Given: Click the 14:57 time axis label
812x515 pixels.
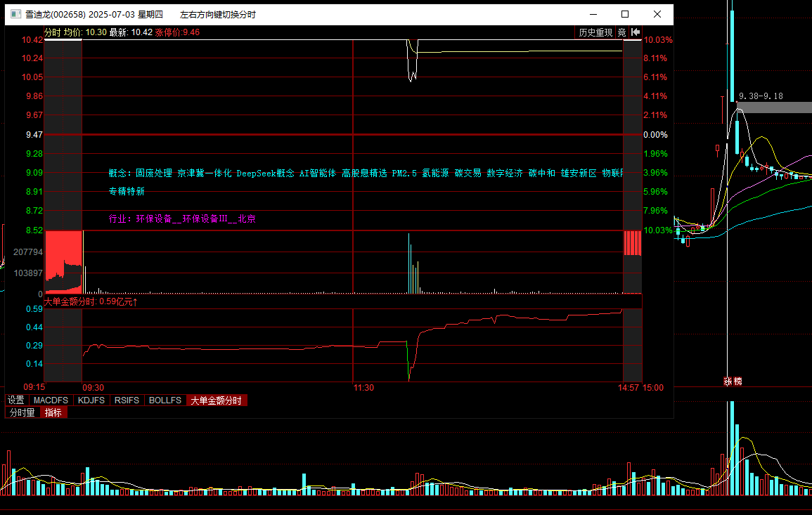Looking at the screenshot, I should click(629, 388).
